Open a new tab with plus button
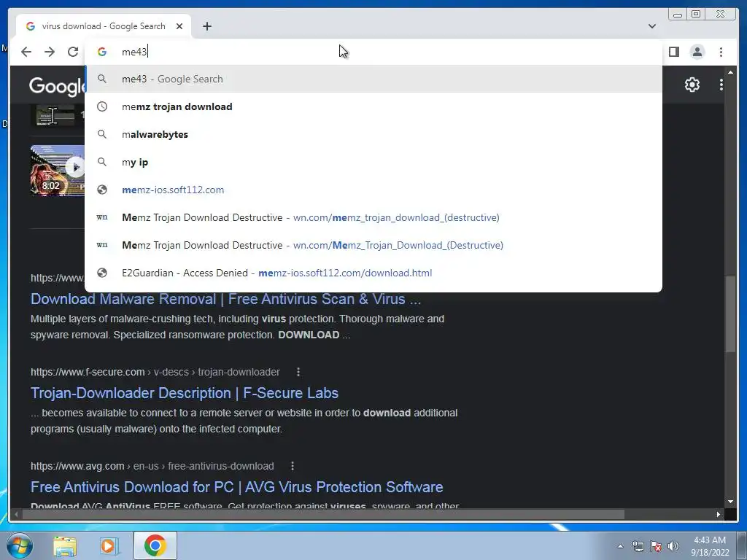 (206, 26)
